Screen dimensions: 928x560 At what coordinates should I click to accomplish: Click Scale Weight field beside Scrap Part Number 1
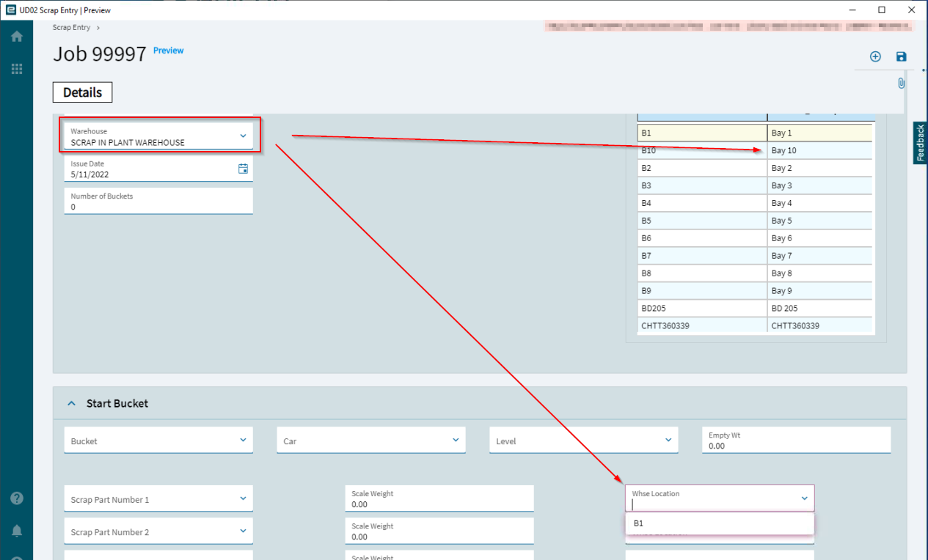[439, 498]
